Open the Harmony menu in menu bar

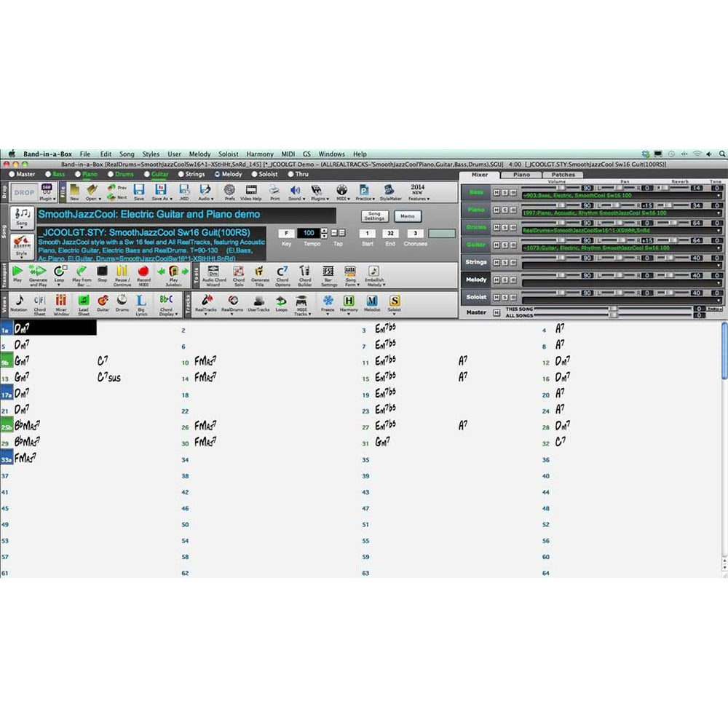[x=260, y=154]
